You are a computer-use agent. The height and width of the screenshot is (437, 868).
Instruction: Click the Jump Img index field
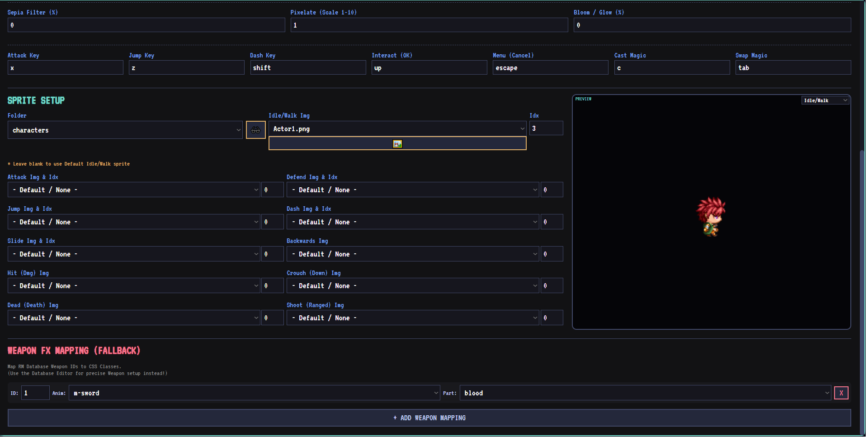[x=273, y=222]
